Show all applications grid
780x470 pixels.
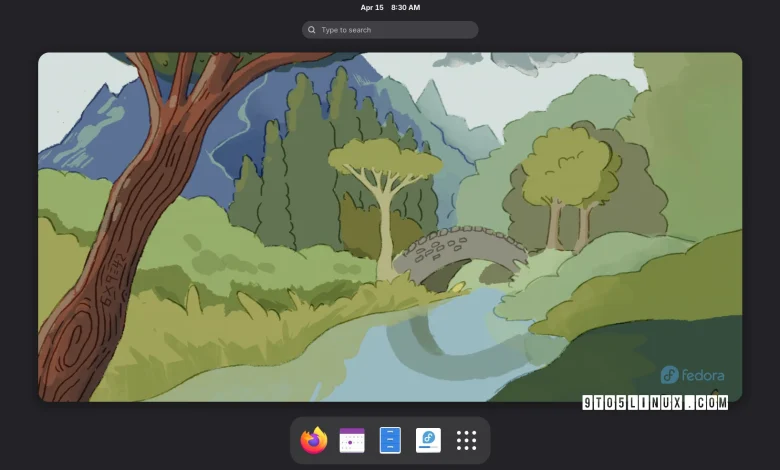(467, 441)
